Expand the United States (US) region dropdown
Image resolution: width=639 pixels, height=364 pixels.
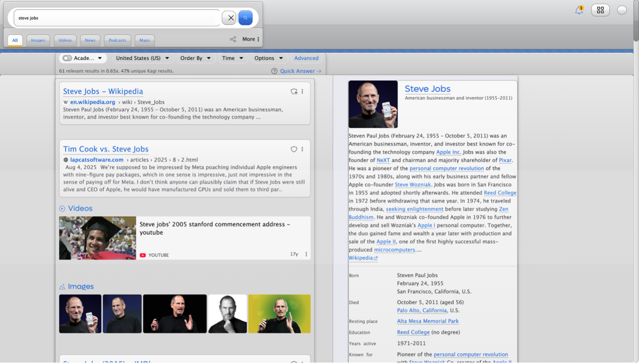(142, 58)
